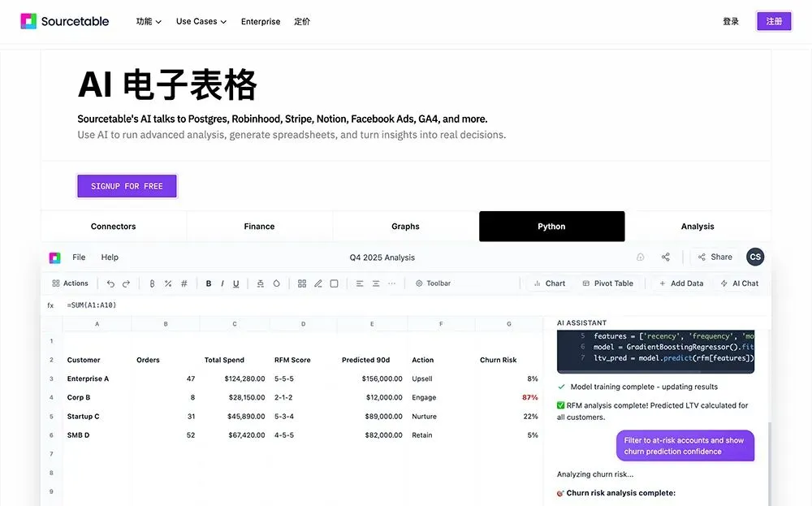Toggle italic formatting
The width and height of the screenshot is (812, 506).
click(x=222, y=283)
